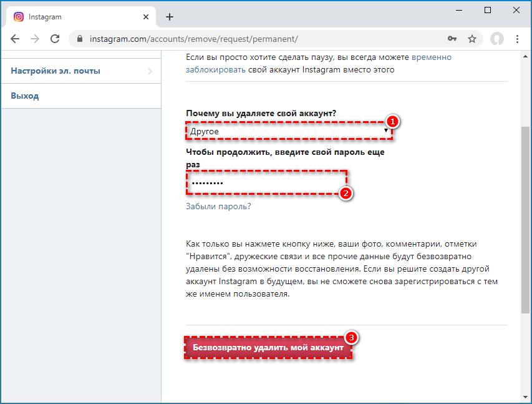The image size is (532, 404).
Task: Click the scrollbar down arrow
Action: tap(525, 397)
